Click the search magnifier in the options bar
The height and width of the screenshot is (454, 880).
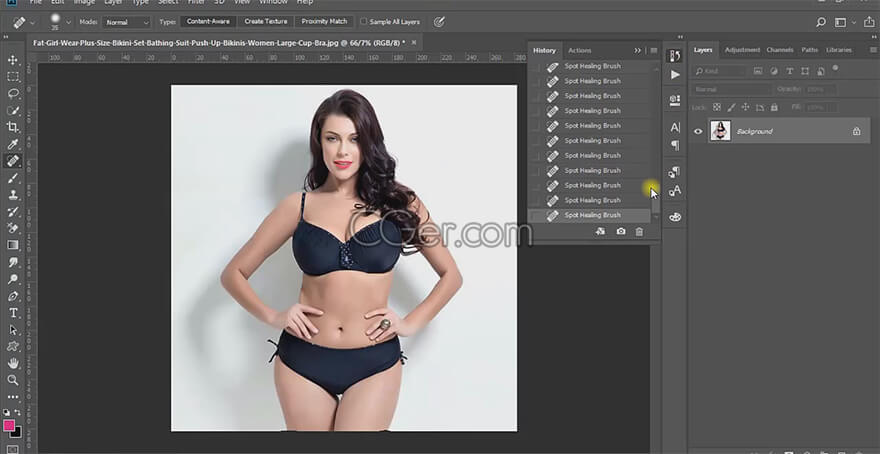[821, 22]
